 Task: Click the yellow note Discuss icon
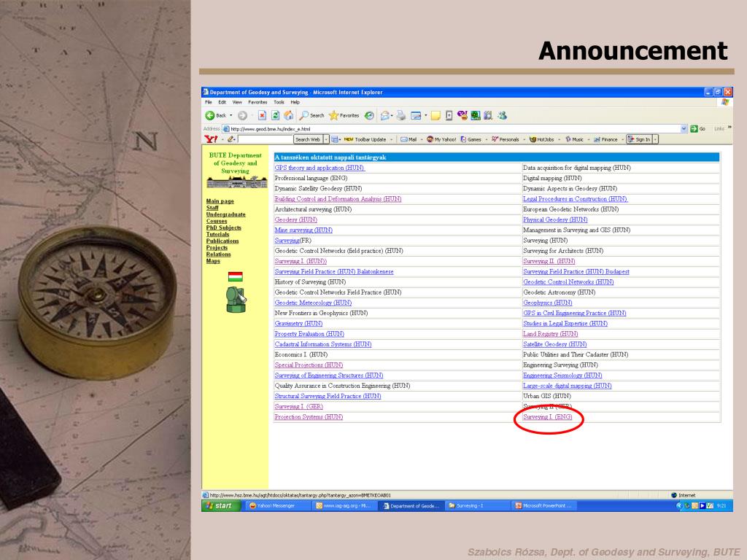point(436,115)
